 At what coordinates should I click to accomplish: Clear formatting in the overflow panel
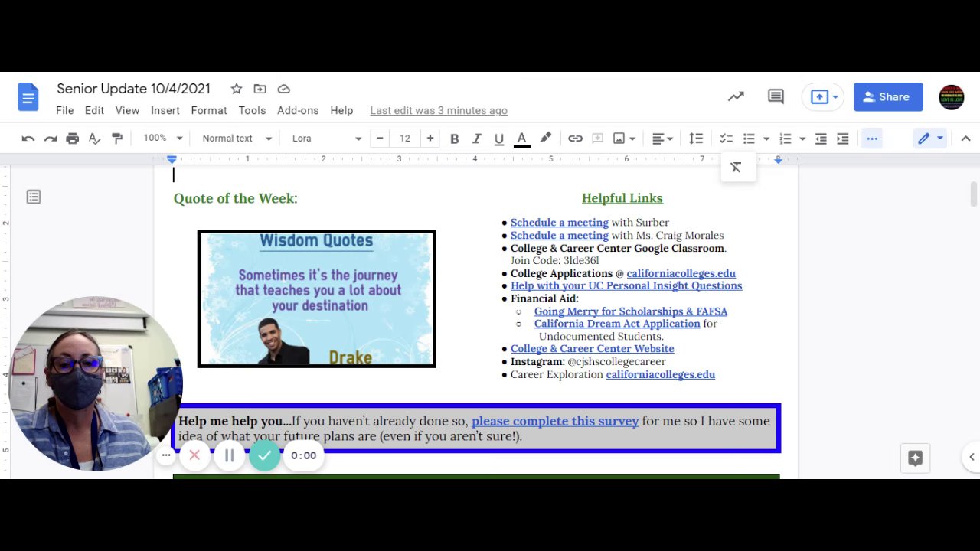tap(736, 168)
